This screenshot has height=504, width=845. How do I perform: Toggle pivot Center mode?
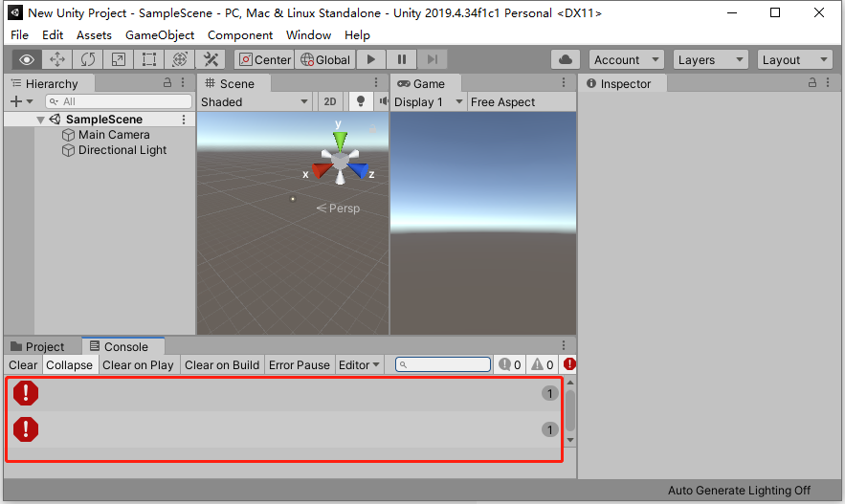pyautogui.click(x=264, y=59)
